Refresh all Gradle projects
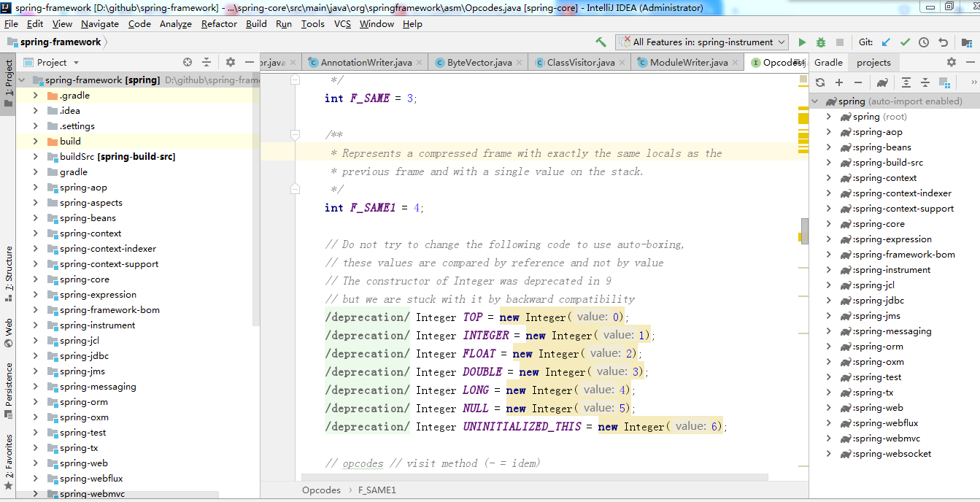 (820, 82)
